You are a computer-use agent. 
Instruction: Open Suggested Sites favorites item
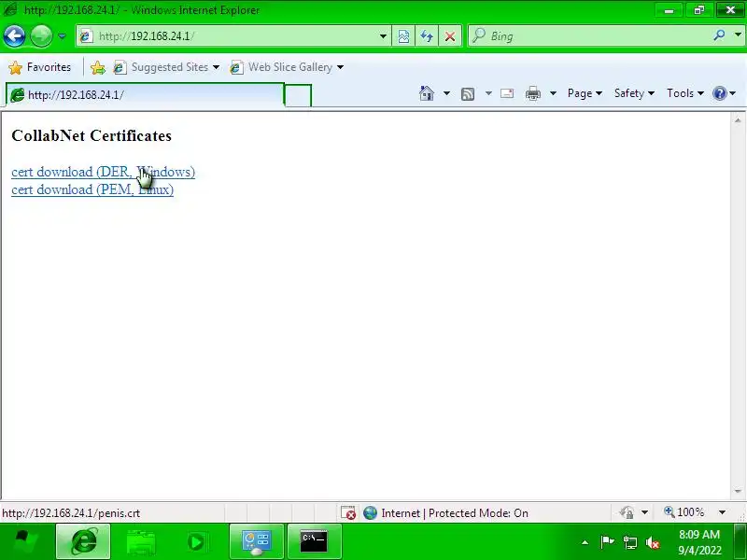tap(166, 67)
